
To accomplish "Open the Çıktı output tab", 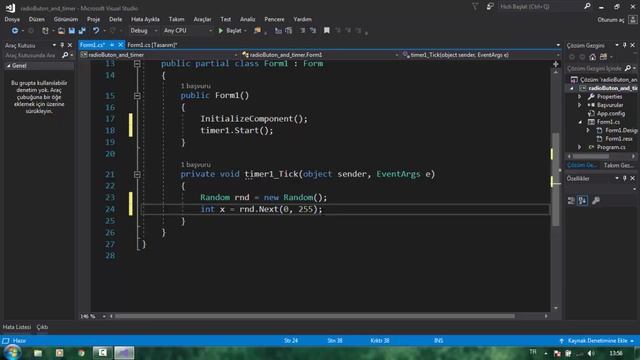I will [42, 327].
